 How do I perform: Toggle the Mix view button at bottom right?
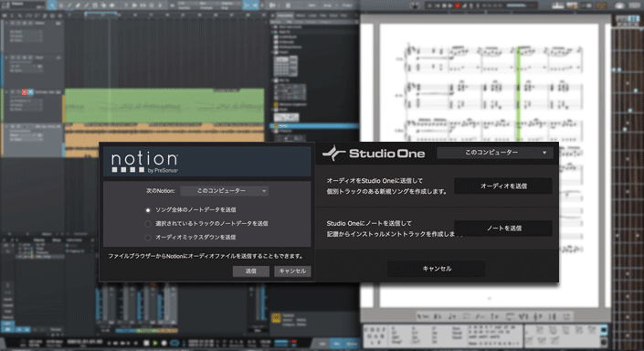336,343
